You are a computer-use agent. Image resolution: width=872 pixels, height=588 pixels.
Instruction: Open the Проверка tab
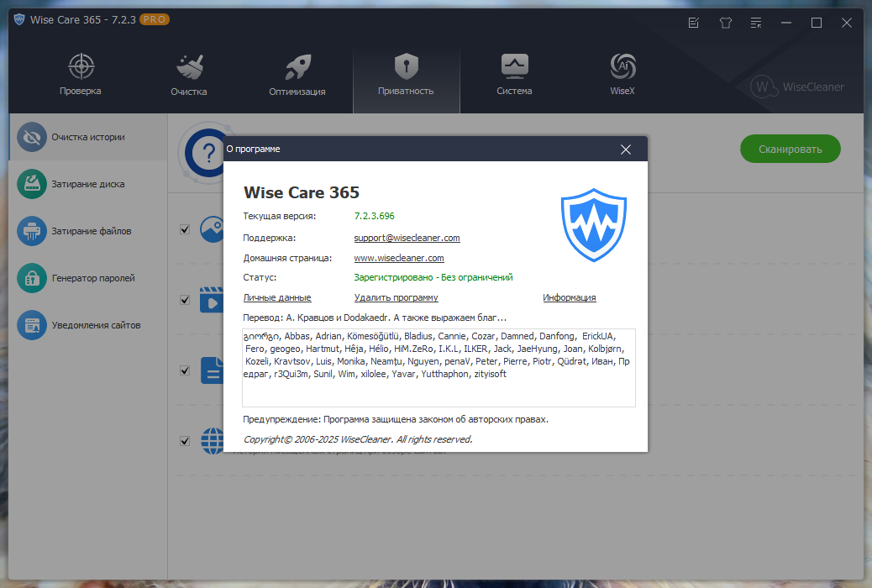click(81, 75)
